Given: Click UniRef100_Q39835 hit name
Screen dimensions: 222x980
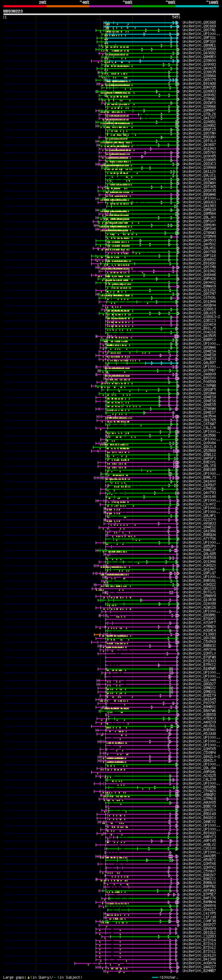Looking at the screenshot, I should (199, 72).
